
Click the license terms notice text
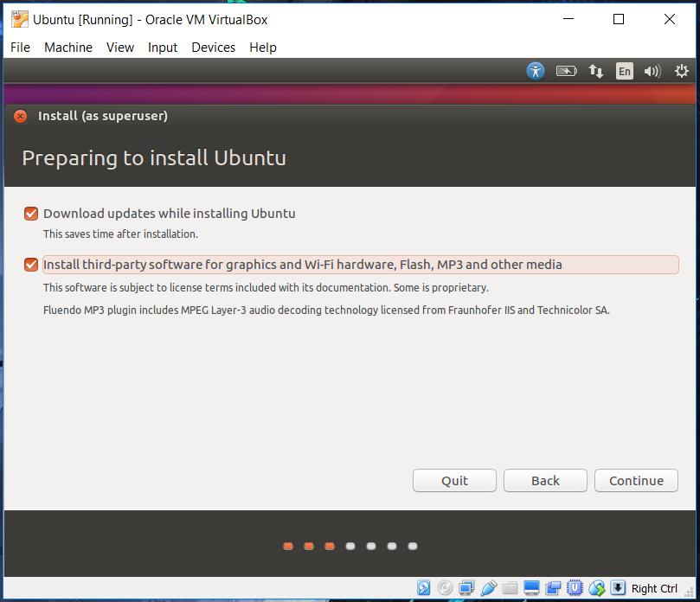(x=267, y=287)
